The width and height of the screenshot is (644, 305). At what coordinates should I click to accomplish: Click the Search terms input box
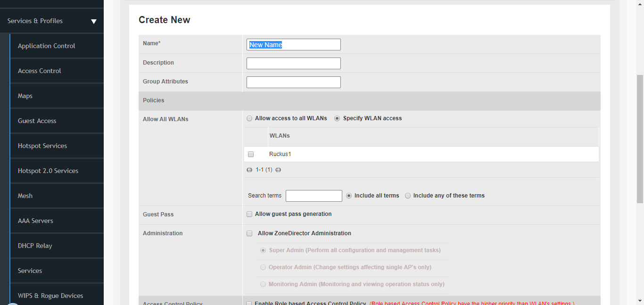pos(314,196)
